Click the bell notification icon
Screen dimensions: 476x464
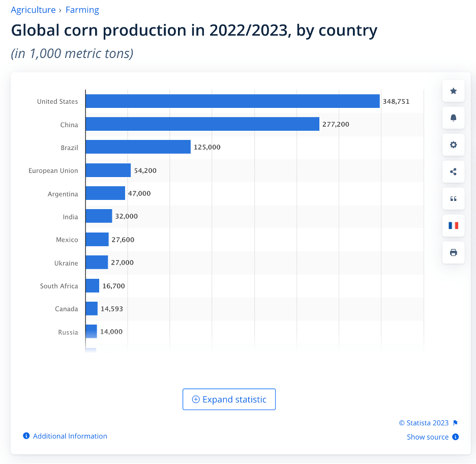[453, 118]
